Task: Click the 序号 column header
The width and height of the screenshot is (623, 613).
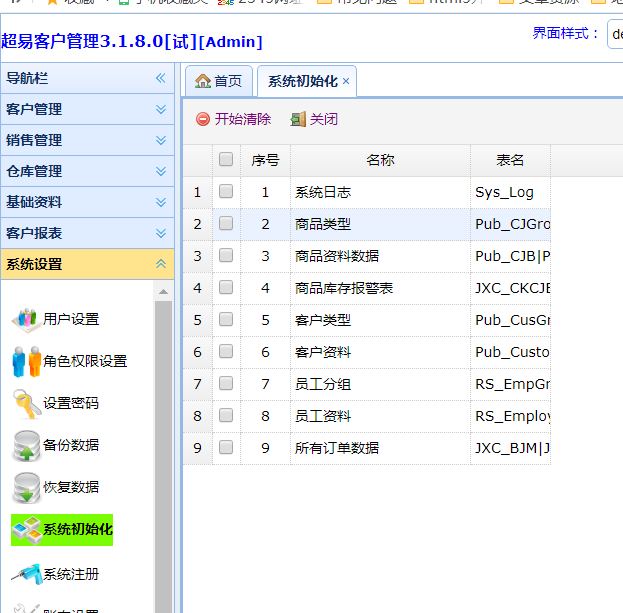Action: pyautogui.click(x=265, y=161)
